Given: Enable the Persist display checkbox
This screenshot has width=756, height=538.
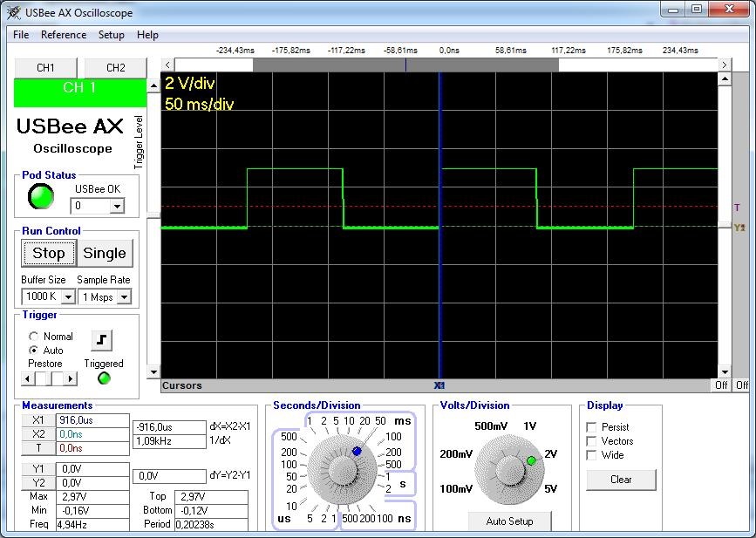Looking at the screenshot, I should click(x=592, y=427).
